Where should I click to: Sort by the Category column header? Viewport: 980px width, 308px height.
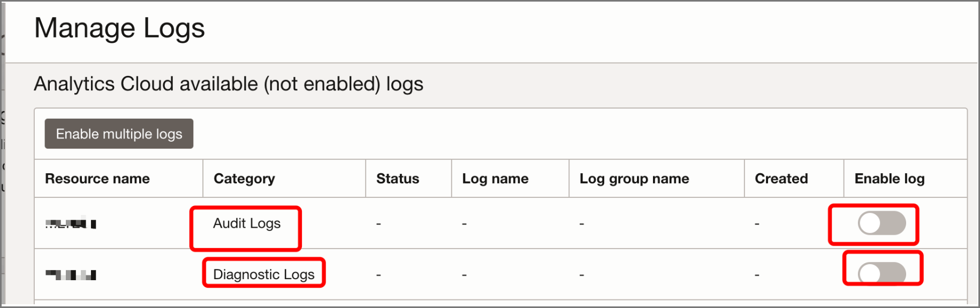244,179
